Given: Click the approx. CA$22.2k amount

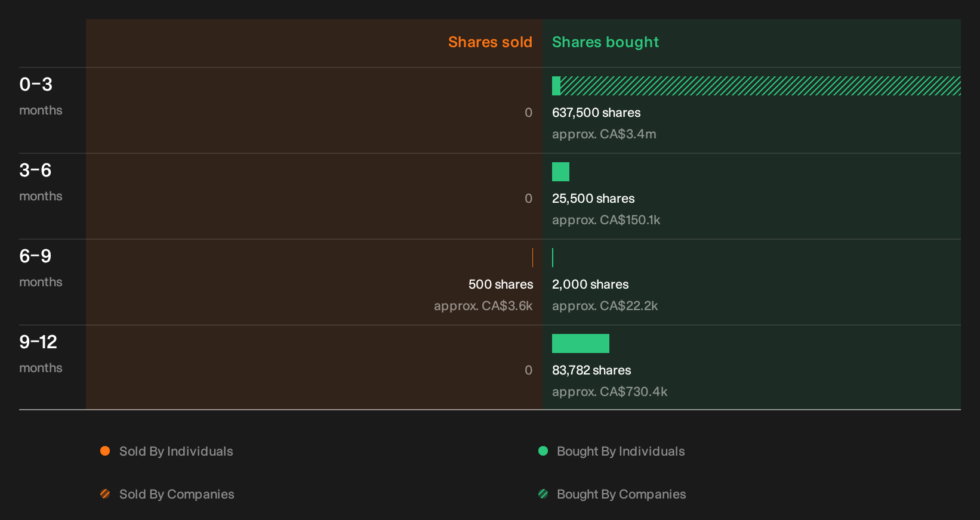Looking at the screenshot, I should coord(605,306).
